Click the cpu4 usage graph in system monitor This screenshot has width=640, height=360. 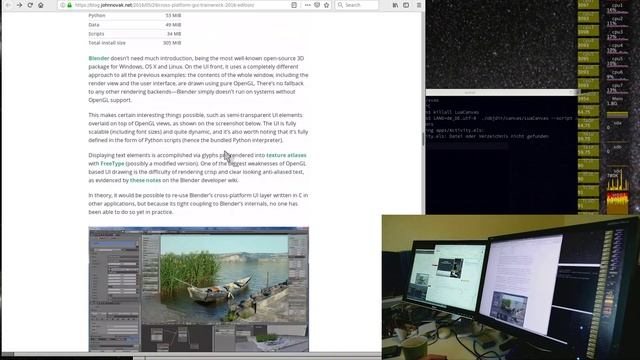[618, 49]
